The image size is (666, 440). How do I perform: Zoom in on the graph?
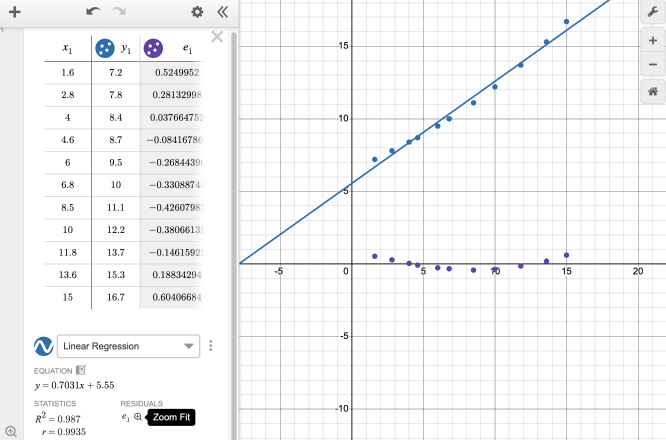(652, 40)
